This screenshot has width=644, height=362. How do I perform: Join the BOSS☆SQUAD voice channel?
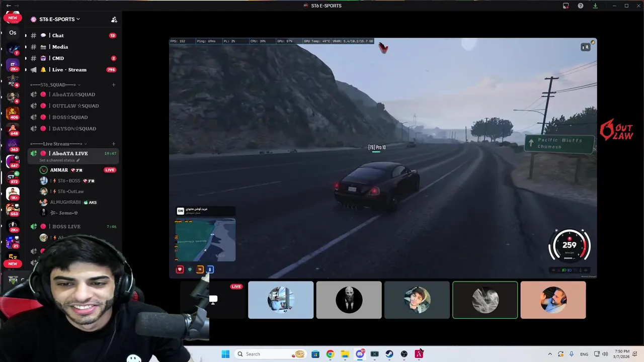click(x=73, y=117)
